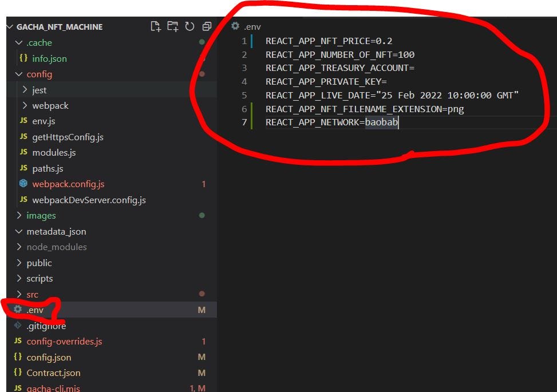Viewport: 557px width, 392px height.
Task: Open info.json file
Action: point(49,58)
